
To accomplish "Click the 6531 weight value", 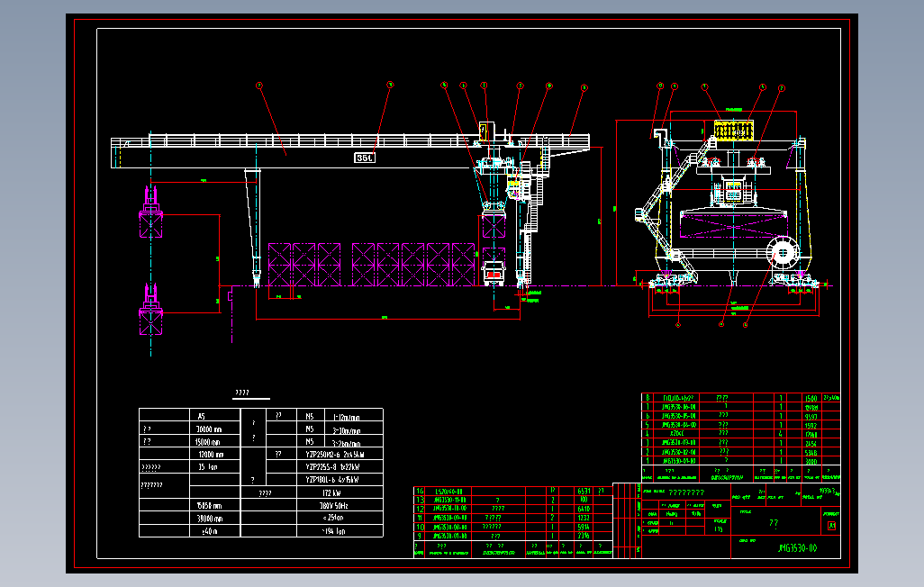I will [584, 491].
